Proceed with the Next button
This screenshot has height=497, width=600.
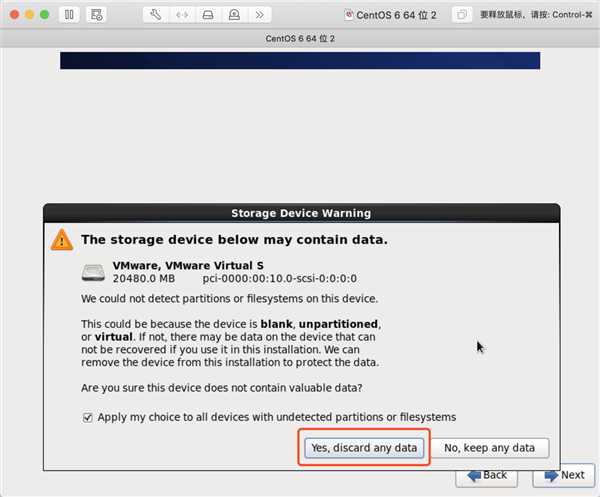[x=564, y=476]
